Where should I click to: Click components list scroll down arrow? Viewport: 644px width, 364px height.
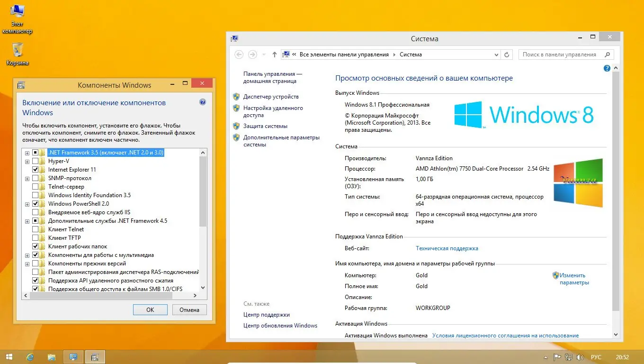(x=203, y=287)
